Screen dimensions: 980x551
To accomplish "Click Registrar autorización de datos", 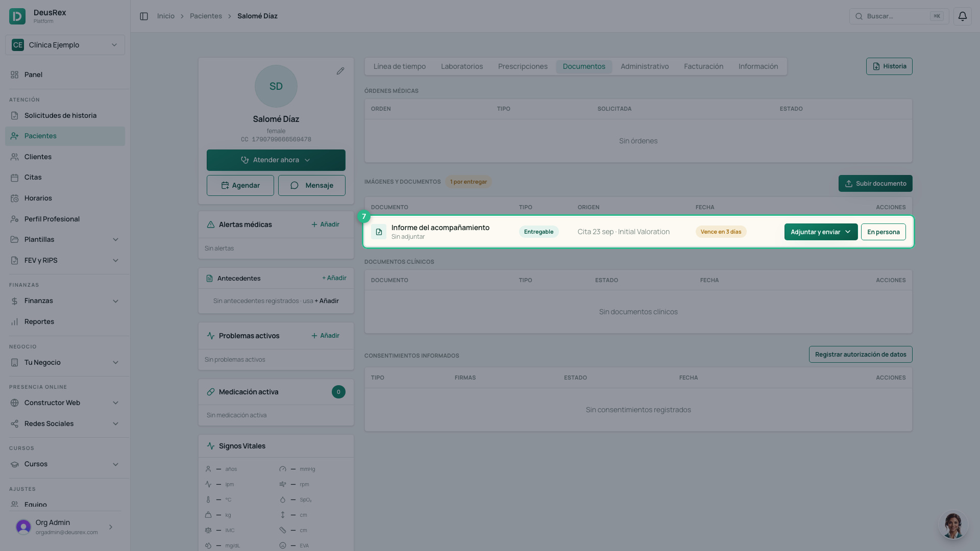I will click(x=861, y=355).
